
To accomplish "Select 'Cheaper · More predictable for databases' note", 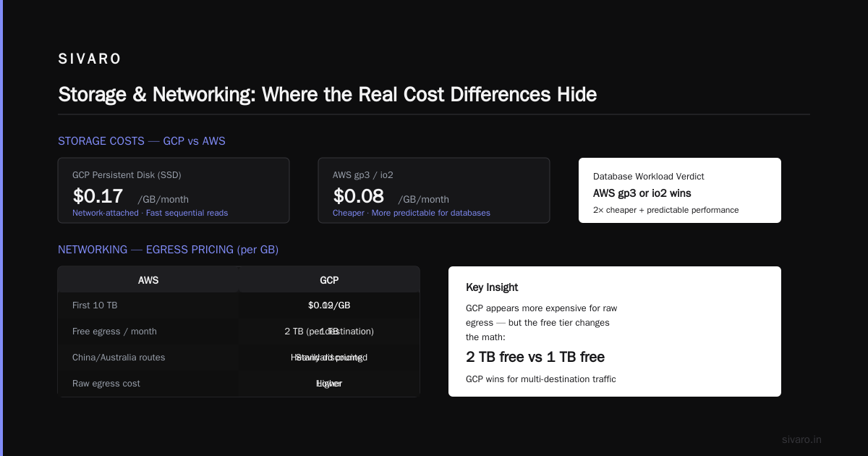I will coord(411,213).
